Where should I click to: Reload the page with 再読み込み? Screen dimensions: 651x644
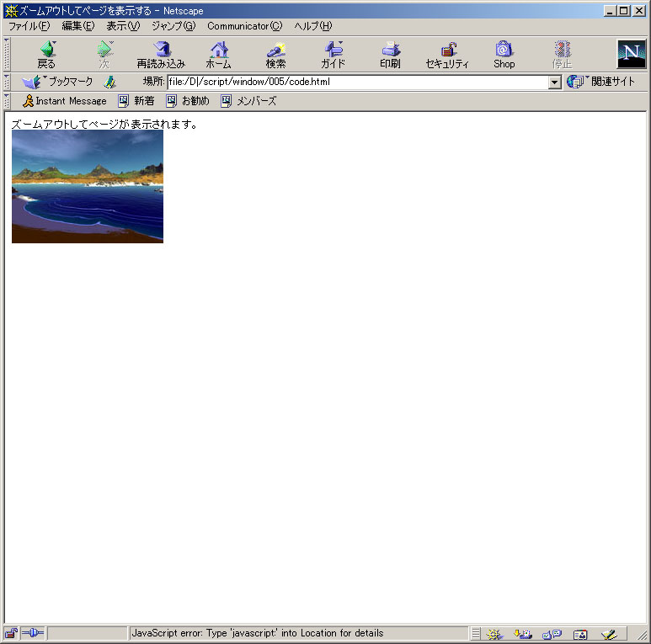click(x=161, y=55)
